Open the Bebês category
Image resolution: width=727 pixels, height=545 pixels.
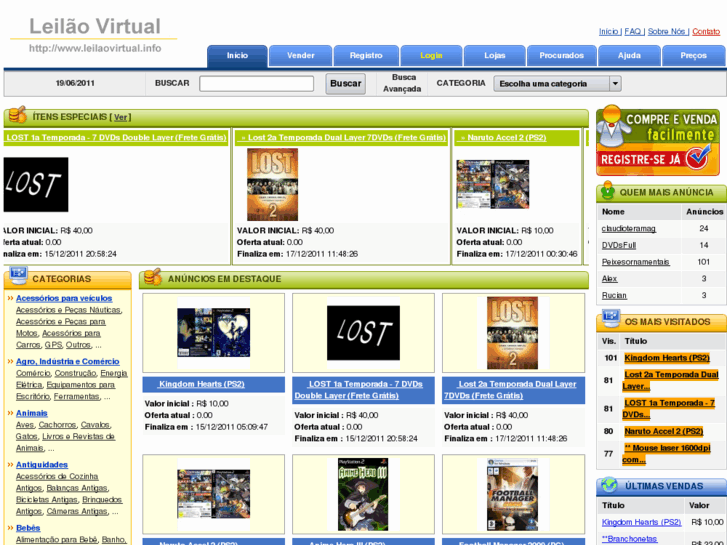[28, 528]
